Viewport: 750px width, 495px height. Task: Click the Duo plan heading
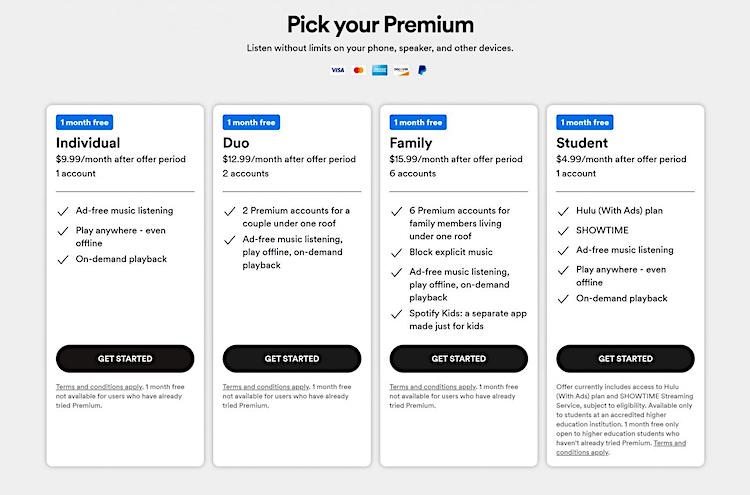(236, 143)
